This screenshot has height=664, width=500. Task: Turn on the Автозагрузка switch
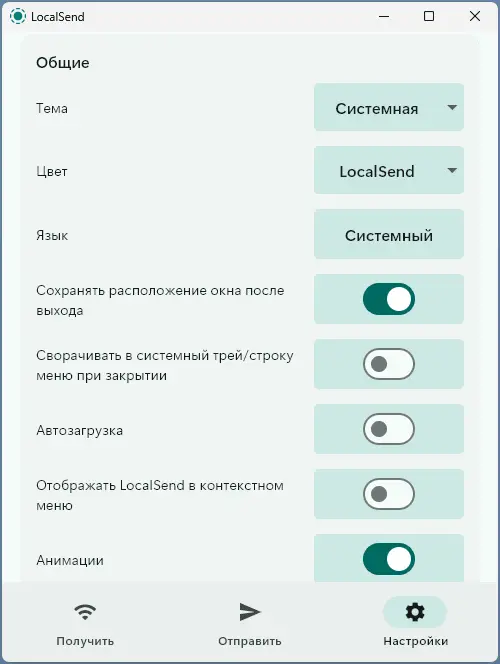(x=389, y=429)
